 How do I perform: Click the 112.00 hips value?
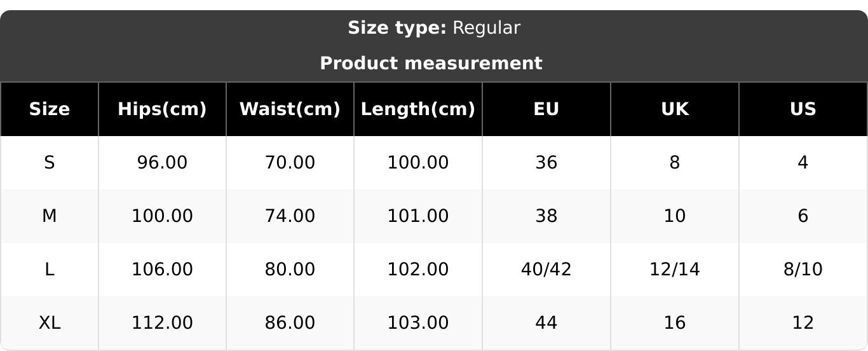[162, 323]
